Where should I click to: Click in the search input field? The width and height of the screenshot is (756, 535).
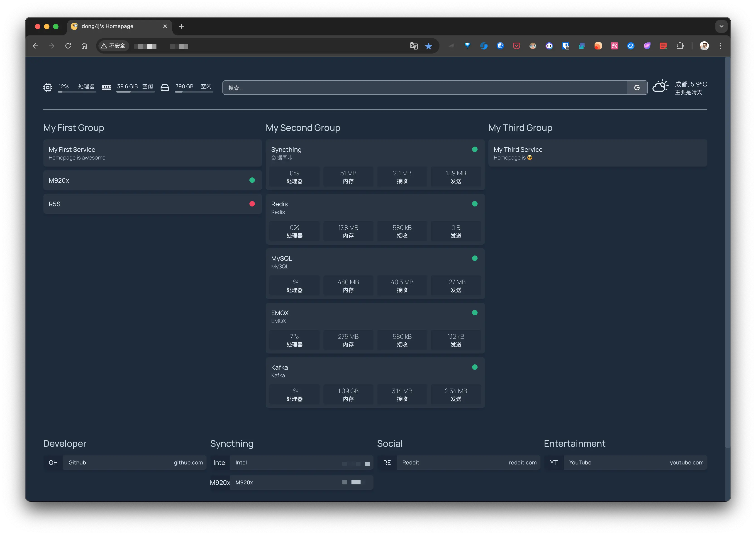tap(425, 88)
